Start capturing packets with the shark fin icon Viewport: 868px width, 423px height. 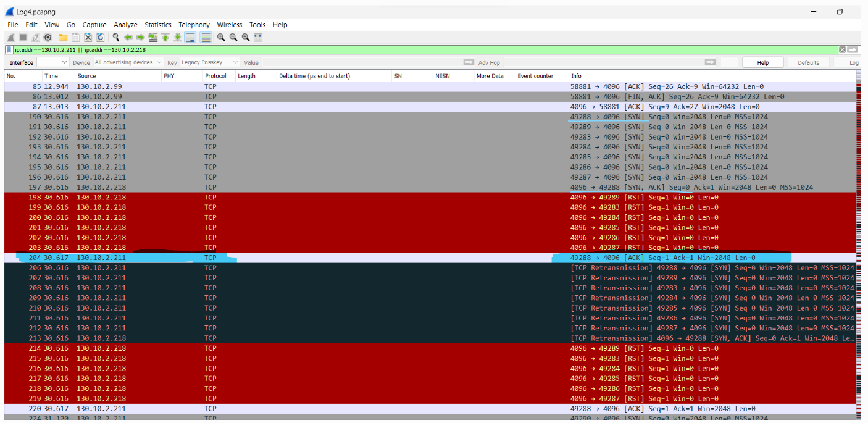[x=10, y=37]
